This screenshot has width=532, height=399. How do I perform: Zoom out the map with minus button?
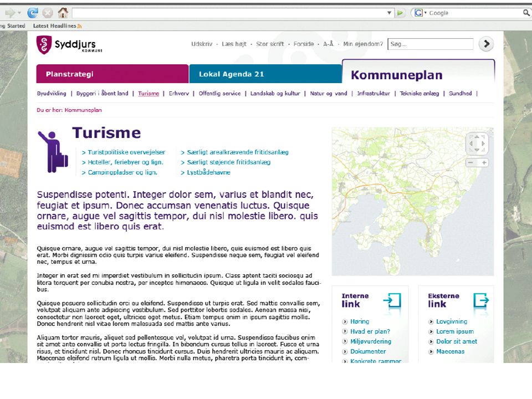470,162
